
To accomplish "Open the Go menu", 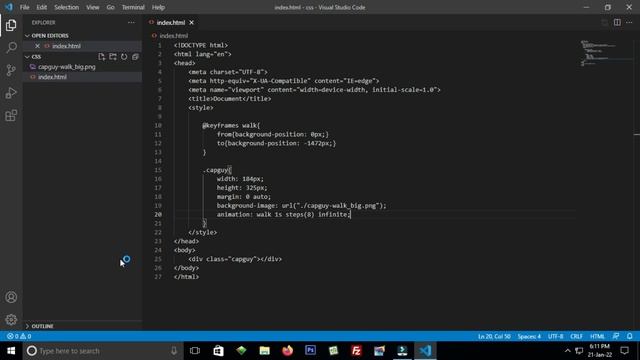I will click(111, 7).
